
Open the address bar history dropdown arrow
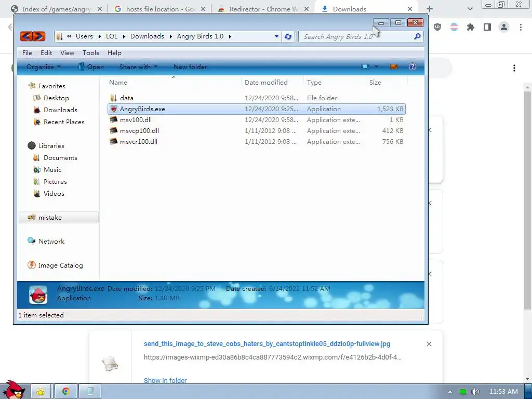[x=276, y=36]
